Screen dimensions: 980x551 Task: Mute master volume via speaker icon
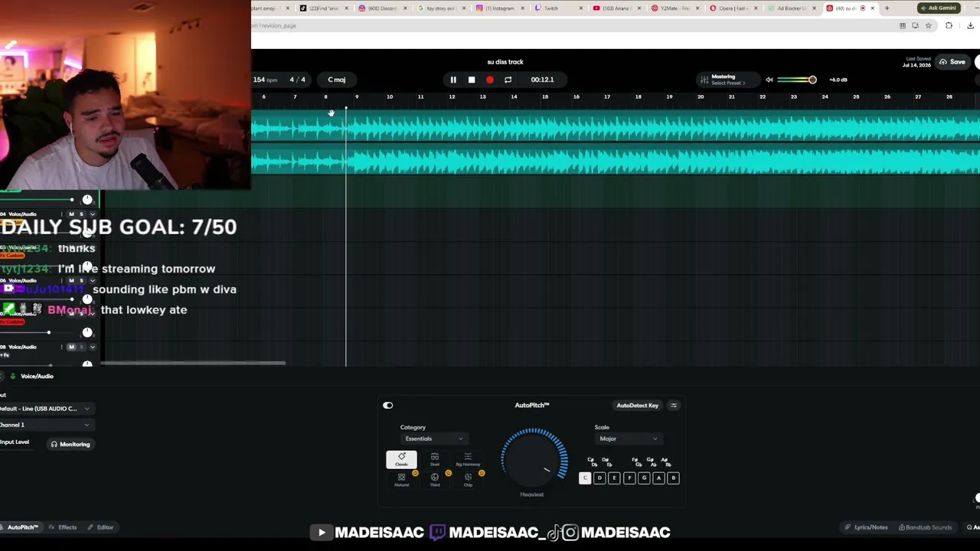pyautogui.click(x=769, y=80)
